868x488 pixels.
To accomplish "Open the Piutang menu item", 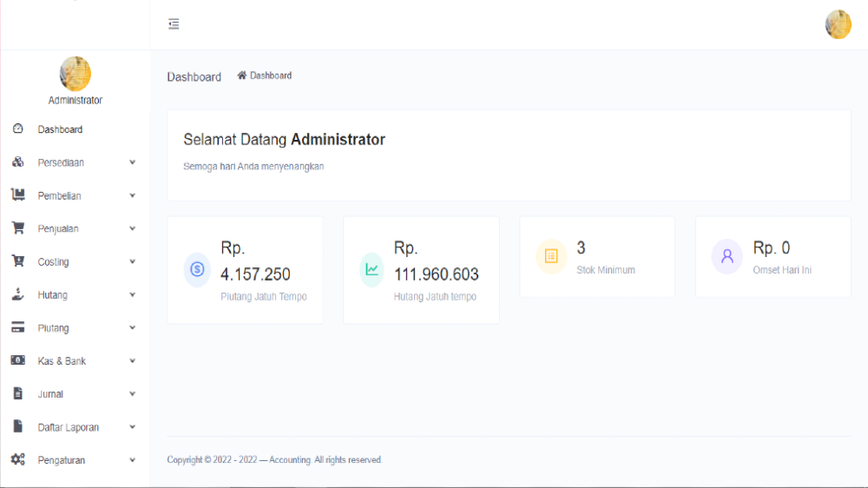I will coord(53,328).
